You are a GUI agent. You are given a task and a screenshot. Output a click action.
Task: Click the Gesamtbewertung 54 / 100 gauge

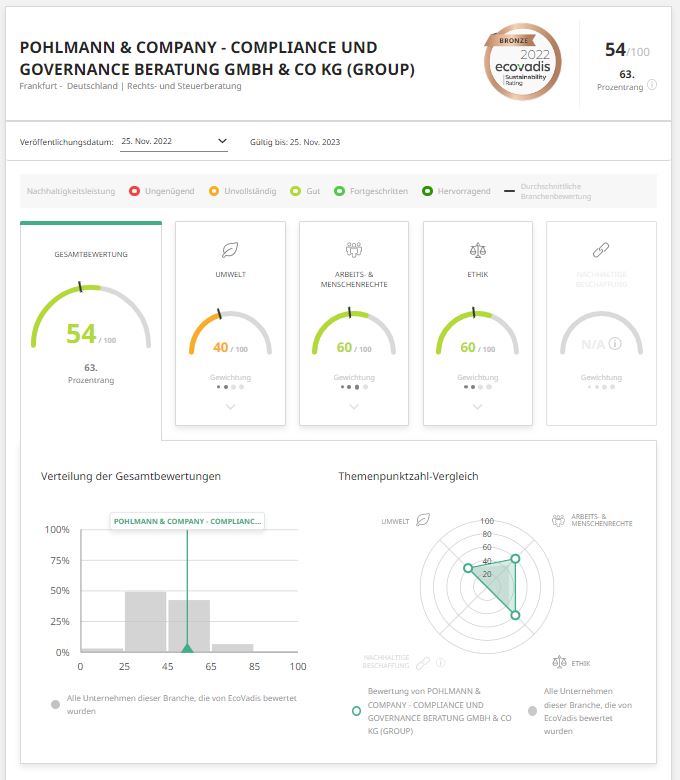coord(91,316)
